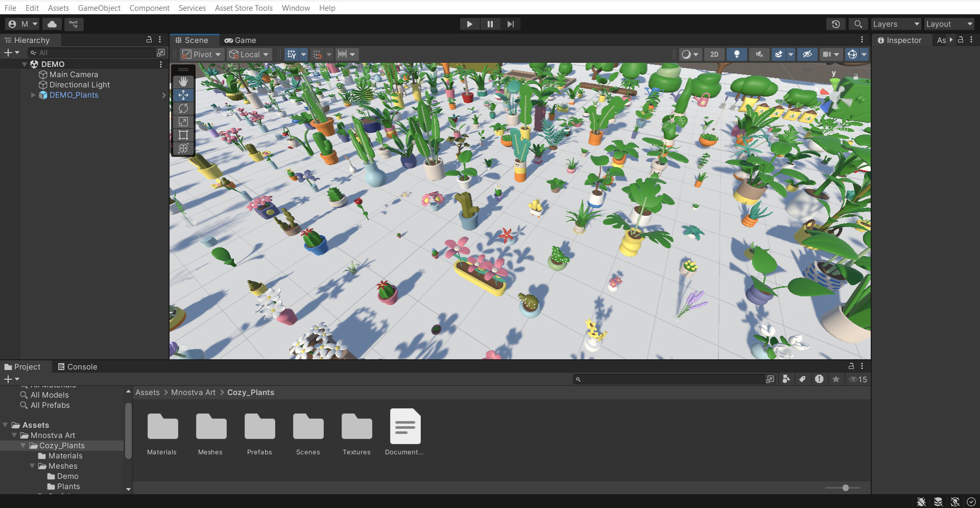980x508 pixels.
Task: Open the account M dropdown
Action: coord(22,24)
